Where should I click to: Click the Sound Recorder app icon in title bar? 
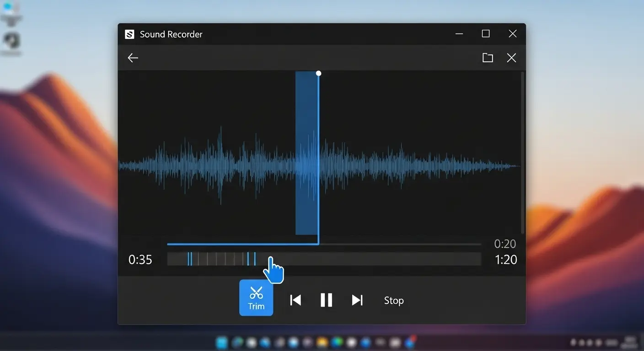[129, 34]
